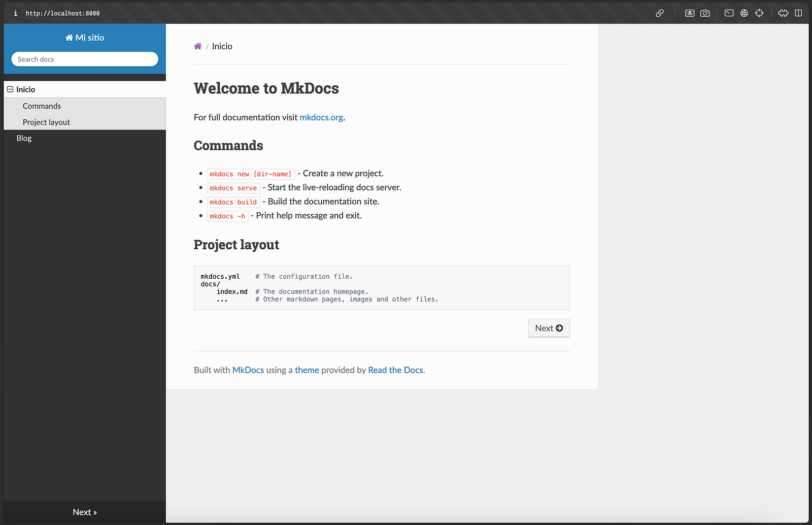Click the 'mkdocs new [dir-name]' code snippet

251,174
